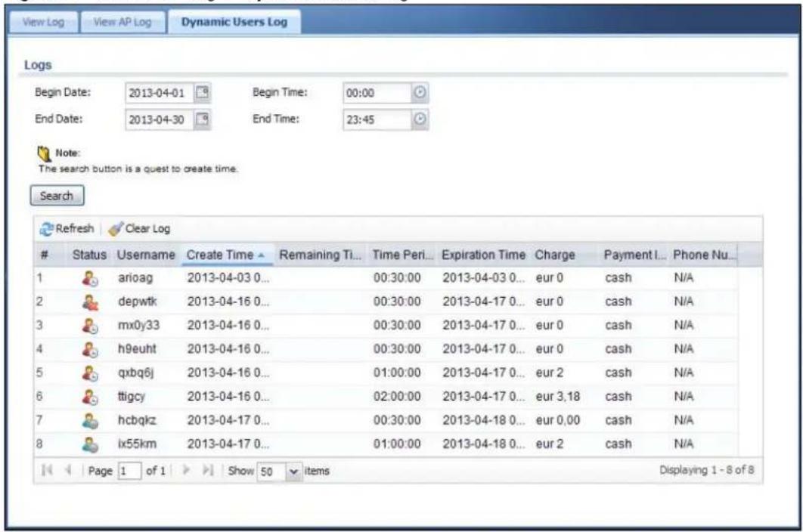
Task: Sort by the Status column header
Action: (x=90, y=255)
